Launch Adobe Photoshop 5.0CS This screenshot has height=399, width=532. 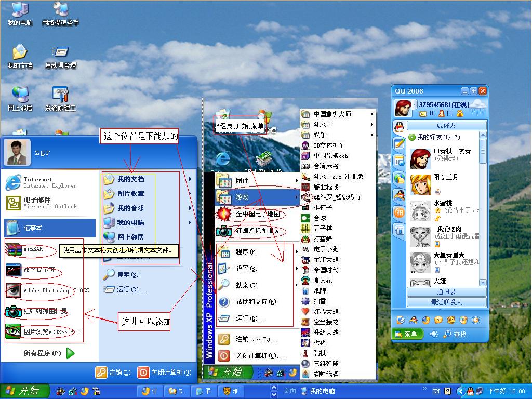[x=47, y=291]
